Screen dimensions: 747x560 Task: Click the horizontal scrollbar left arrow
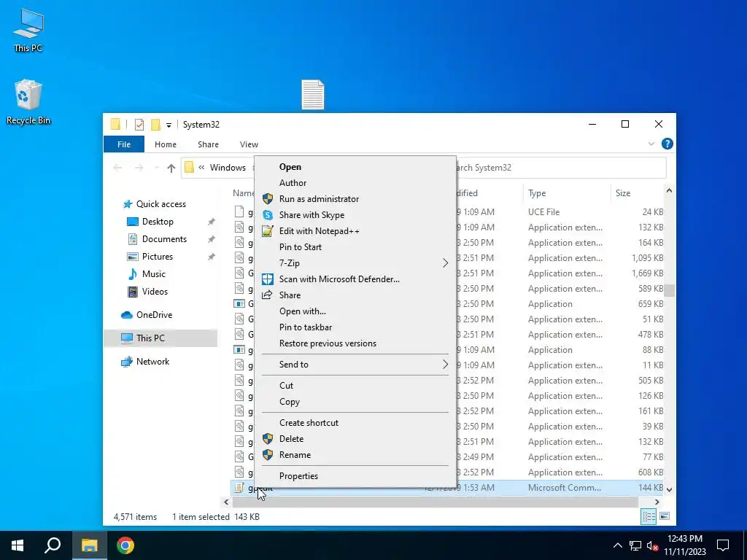pos(226,502)
